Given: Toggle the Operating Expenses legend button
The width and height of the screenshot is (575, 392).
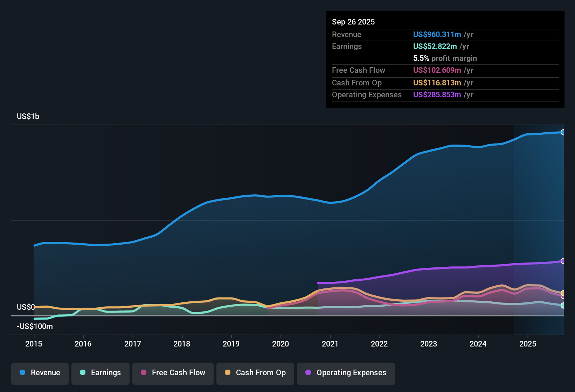Looking at the screenshot, I should pyautogui.click(x=346, y=373).
